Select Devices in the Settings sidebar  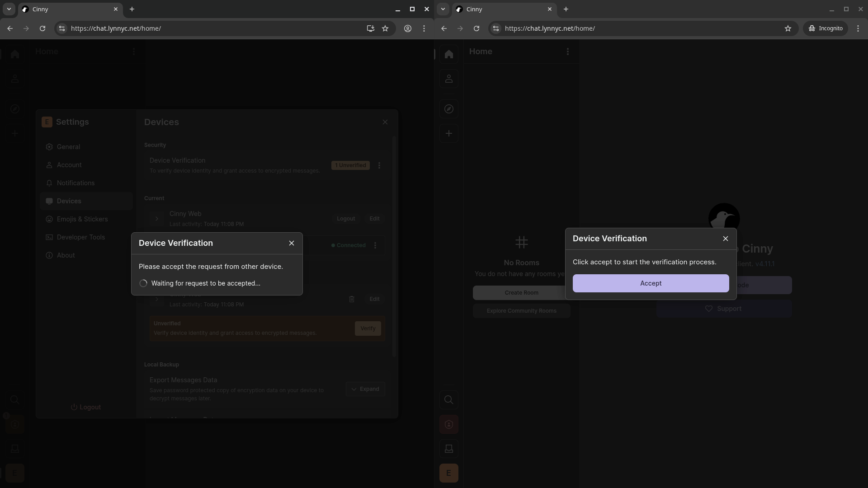pos(86,201)
